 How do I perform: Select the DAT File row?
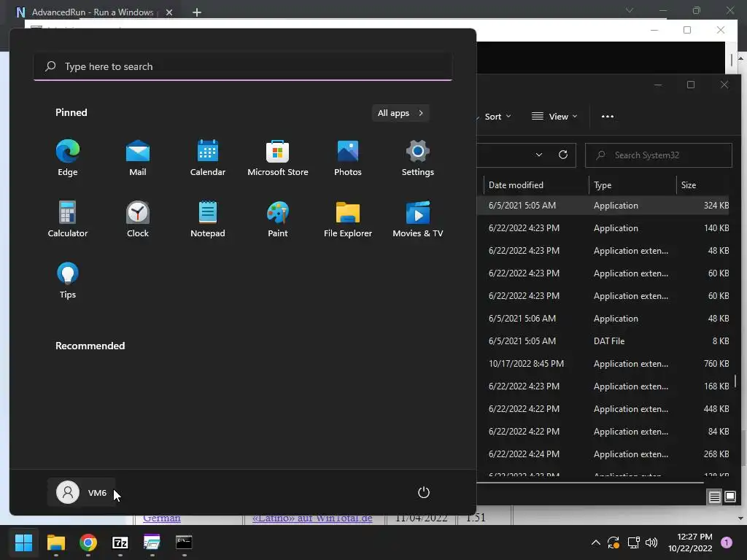click(603, 341)
